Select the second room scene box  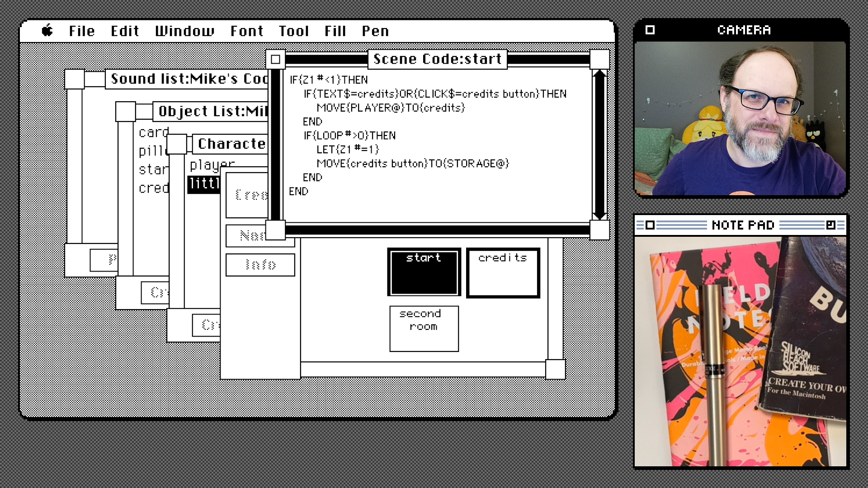(424, 328)
